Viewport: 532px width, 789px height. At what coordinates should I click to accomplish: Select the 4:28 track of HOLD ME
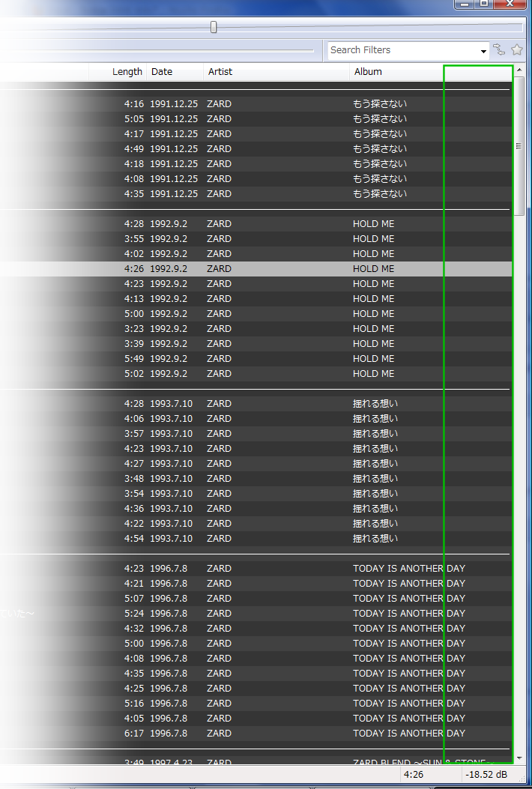(256, 223)
